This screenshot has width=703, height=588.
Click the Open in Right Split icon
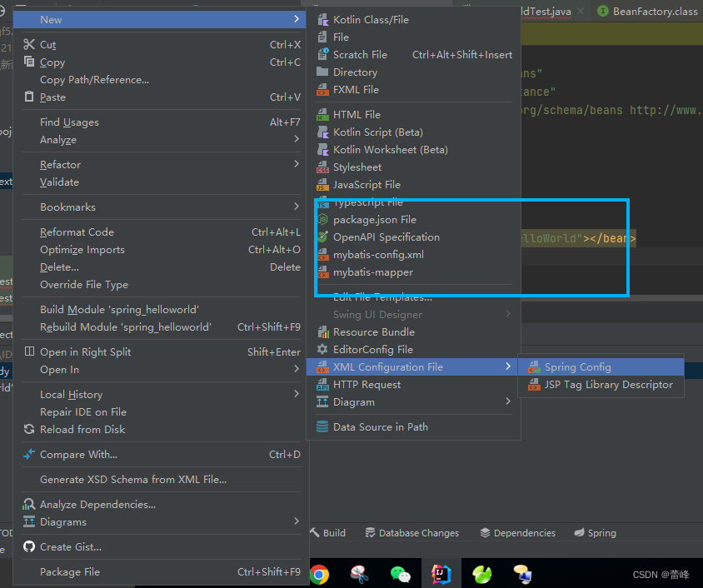(29, 351)
